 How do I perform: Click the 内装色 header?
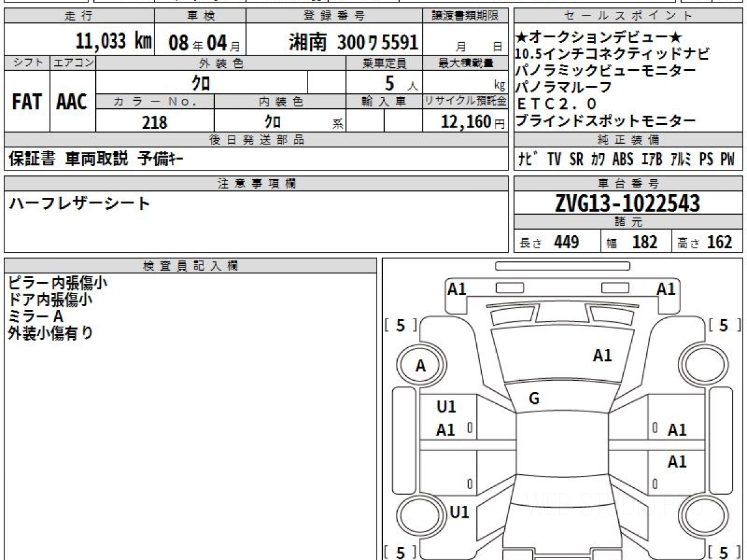(281, 102)
